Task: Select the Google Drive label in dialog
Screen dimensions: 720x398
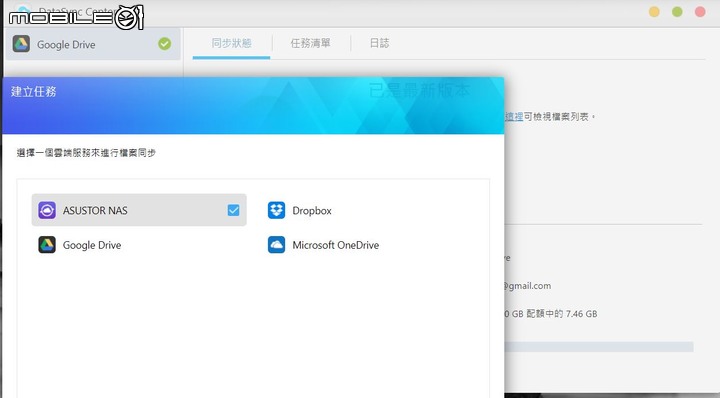Action: click(x=92, y=245)
